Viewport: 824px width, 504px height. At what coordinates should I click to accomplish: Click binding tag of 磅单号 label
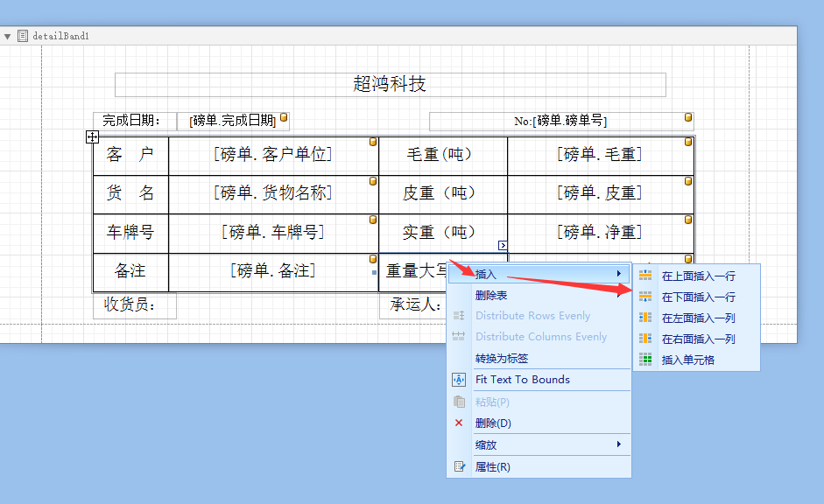(x=688, y=117)
